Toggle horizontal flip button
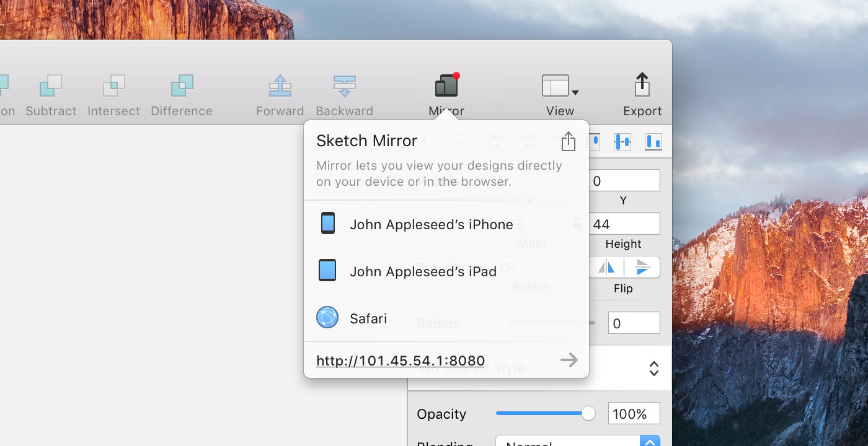This screenshot has height=446, width=868. [x=606, y=267]
